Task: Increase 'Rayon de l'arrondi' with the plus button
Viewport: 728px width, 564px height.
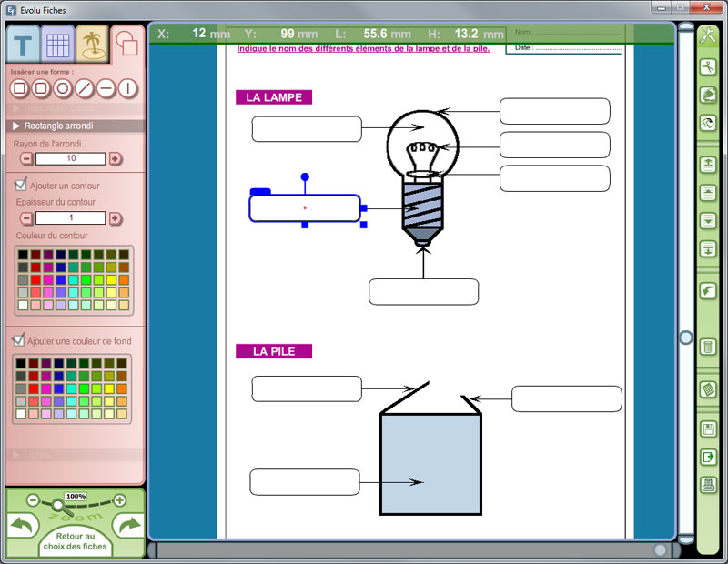Action: tap(116, 158)
